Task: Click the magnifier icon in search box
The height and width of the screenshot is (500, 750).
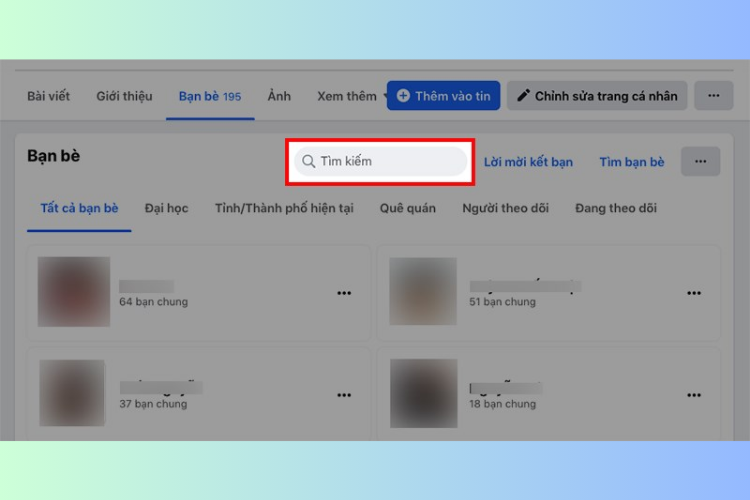Action: [309, 161]
